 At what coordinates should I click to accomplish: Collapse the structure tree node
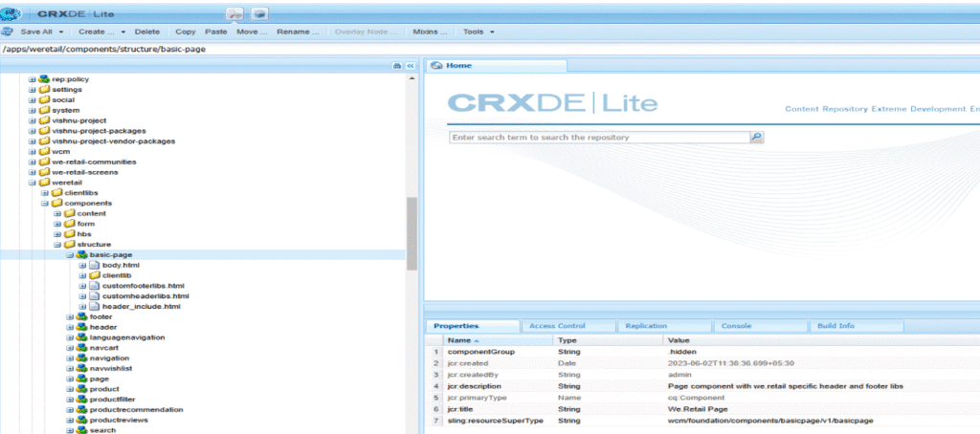pos(57,244)
